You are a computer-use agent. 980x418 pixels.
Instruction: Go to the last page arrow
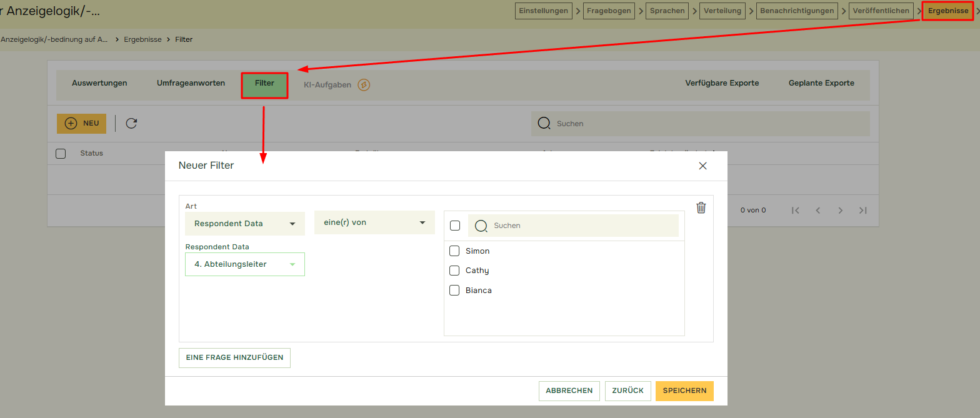(862, 211)
